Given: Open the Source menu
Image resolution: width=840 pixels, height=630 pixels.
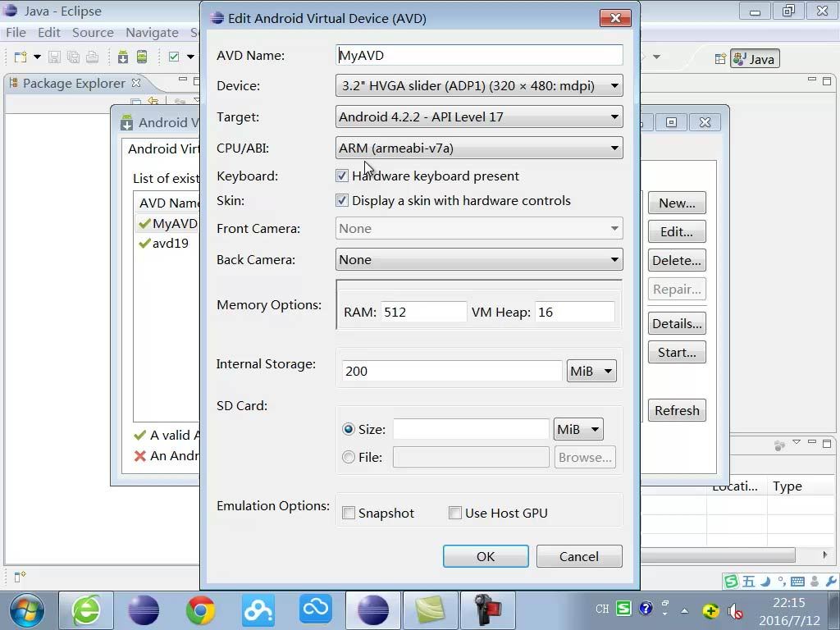Looking at the screenshot, I should pyautogui.click(x=93, y=33).
